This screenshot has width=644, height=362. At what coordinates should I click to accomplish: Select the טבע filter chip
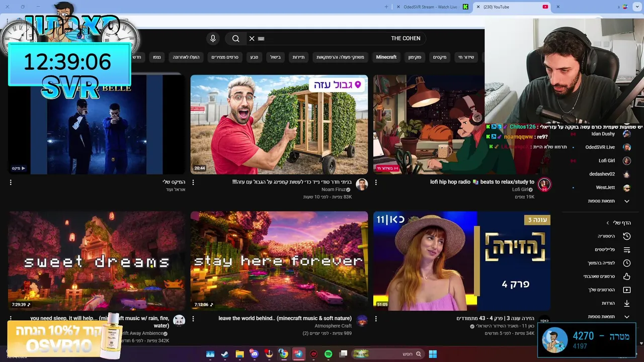coord(254,57)
